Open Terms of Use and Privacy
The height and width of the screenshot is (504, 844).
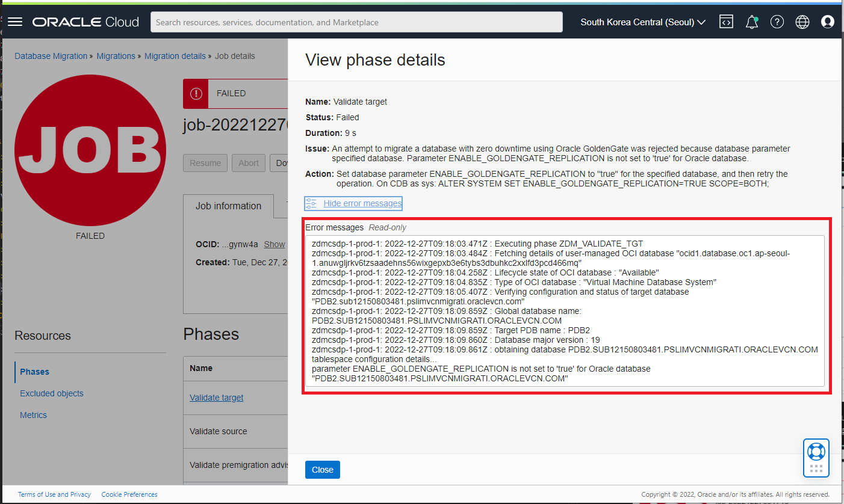pos(54,494)
